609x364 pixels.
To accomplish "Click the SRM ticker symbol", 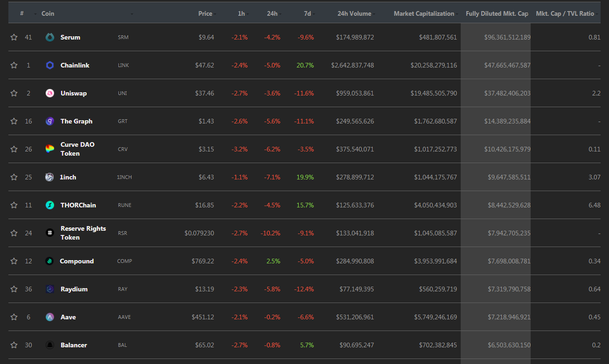I will tap(123, 37).
